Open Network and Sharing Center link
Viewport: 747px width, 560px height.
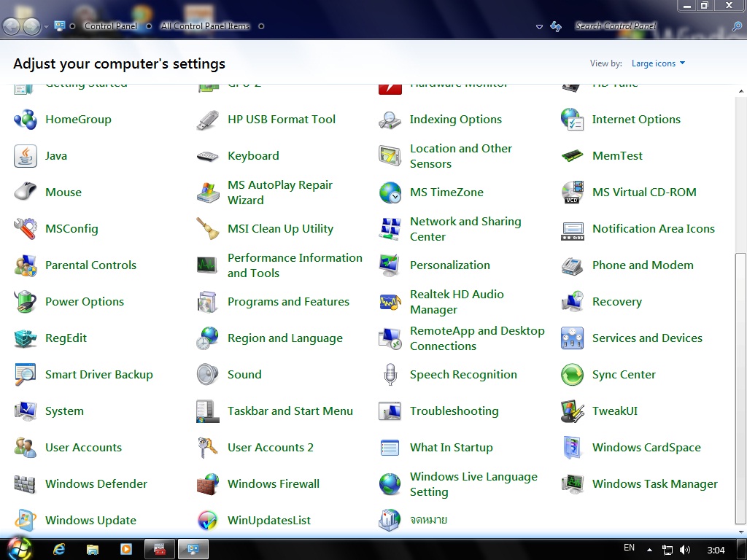click(465, 228)
